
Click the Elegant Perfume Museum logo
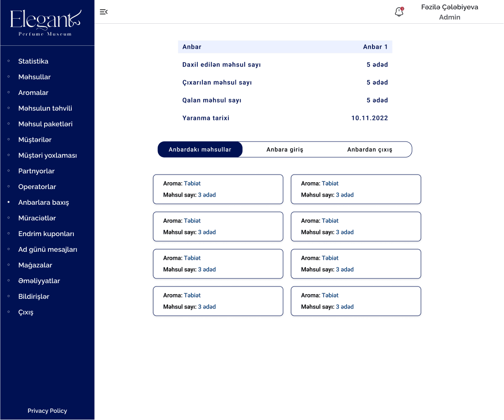(x=47, y=23)
